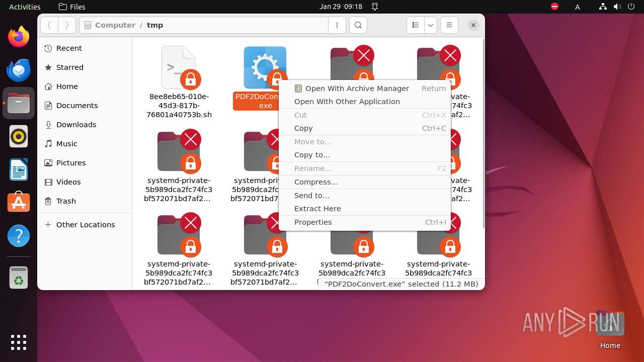Screen dimensions: 644x362
Task: Launch Thunderbird mail from the dock
Action: click(19, 70)
